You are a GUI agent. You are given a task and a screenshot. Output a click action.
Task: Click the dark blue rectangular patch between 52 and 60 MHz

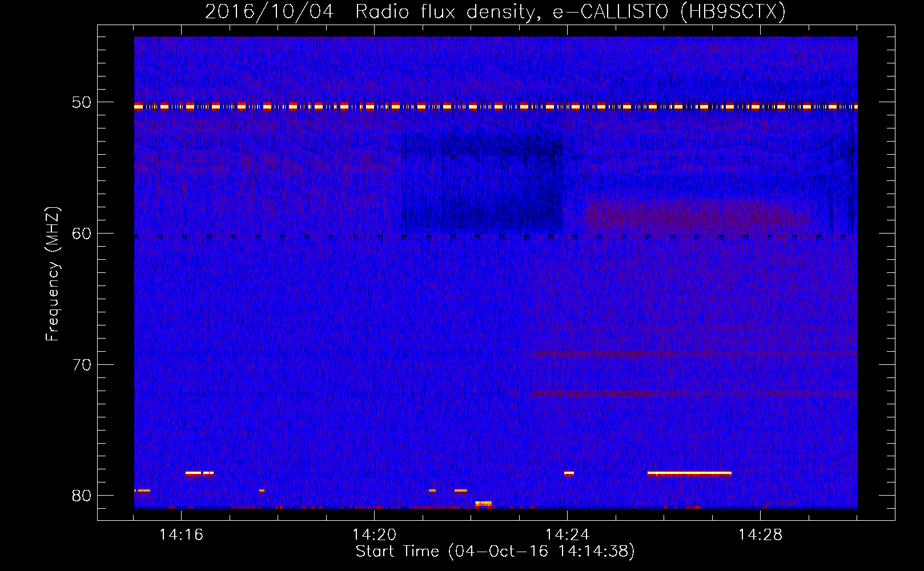(x=482, y=182)
